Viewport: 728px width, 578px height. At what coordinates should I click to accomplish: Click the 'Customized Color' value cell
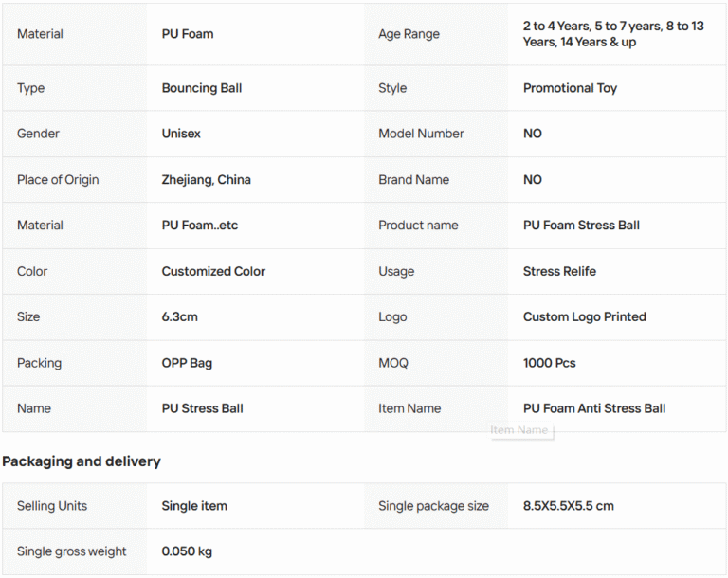[x=213, y=271]
